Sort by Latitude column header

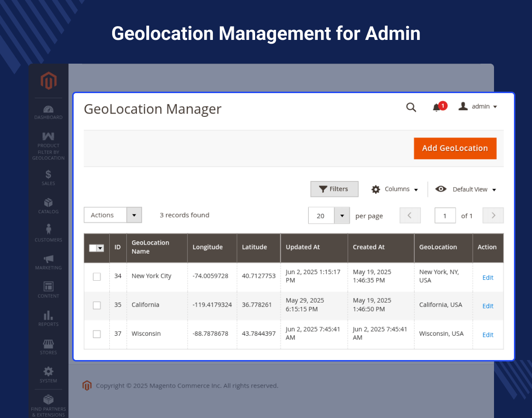pyautogui.click(x=258, y=247)
